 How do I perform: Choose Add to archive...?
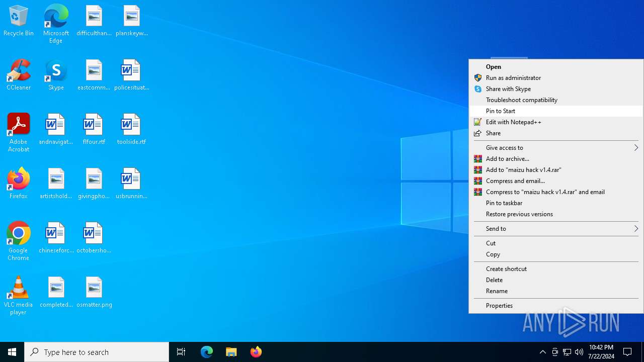coord(556,159)
